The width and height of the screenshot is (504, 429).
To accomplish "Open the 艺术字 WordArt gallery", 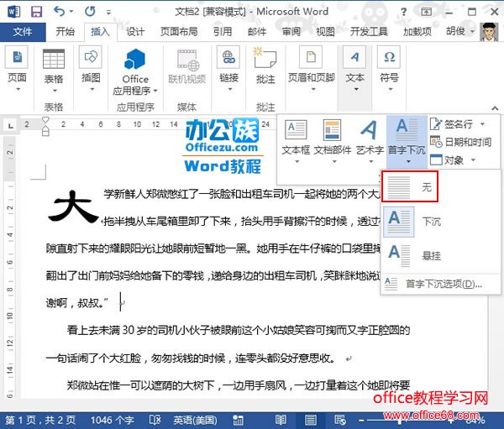I will (x=370, y=141).
